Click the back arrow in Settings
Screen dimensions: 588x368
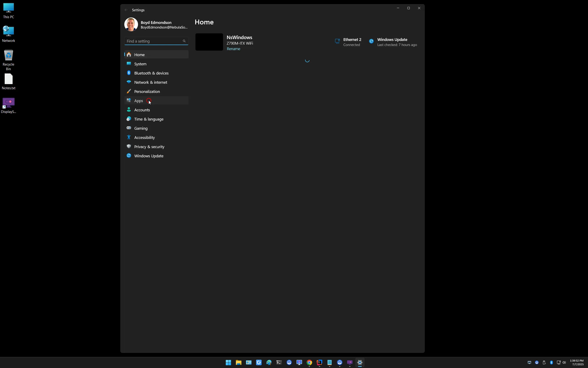[x=126, y=10]
